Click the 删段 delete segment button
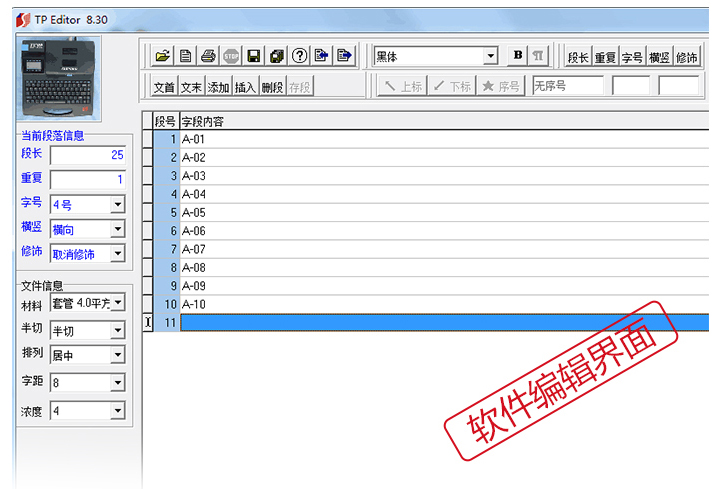 coord(272,87)
